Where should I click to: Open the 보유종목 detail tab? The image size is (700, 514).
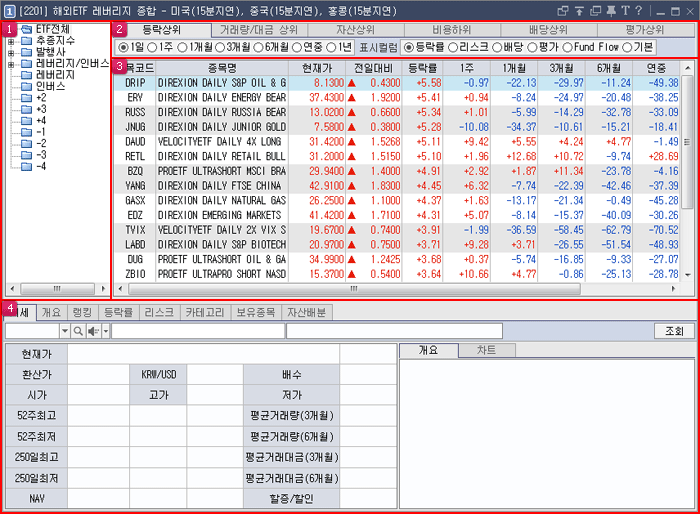[x=256, y=312]
